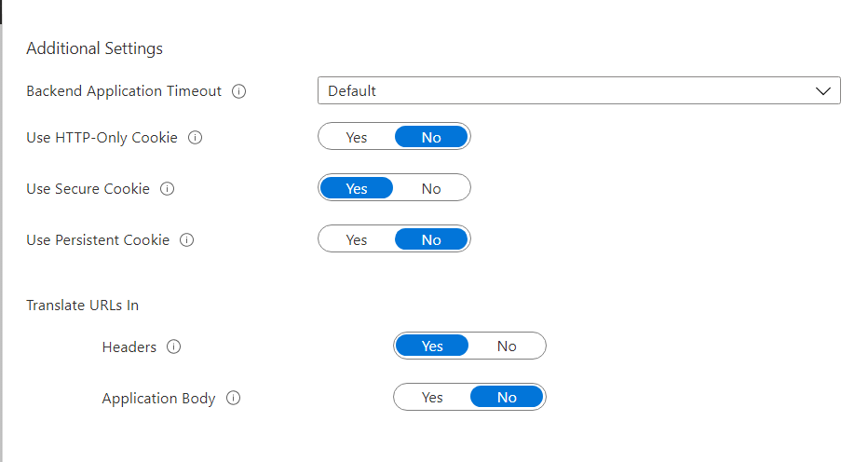Enable Use Persistent Cookie with Yes
This screenshot has width=868, height=462.
(x=357, y=240)
